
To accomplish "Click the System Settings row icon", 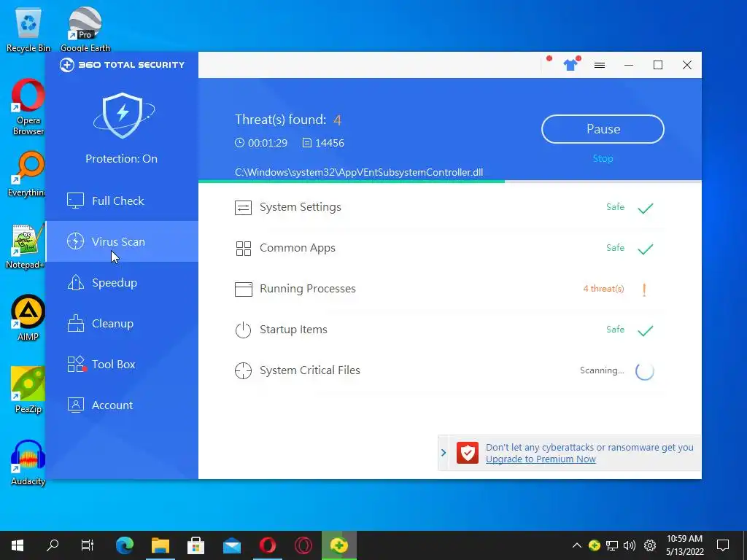I will (243, 208).
